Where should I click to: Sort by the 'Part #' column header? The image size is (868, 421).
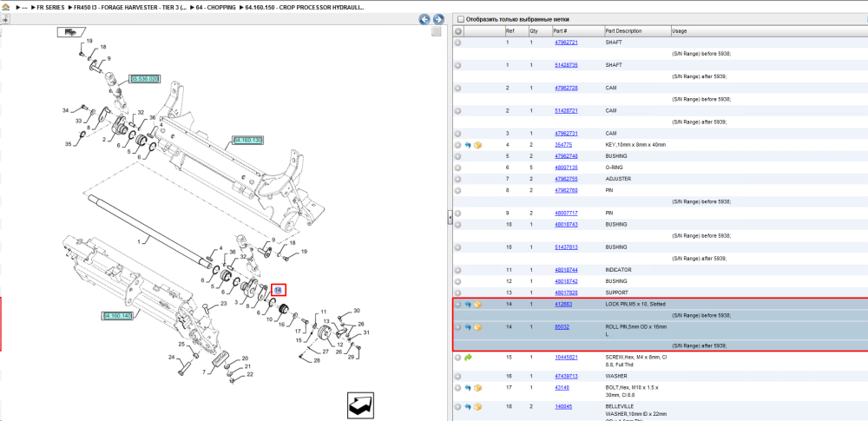[x=578, y=31]
